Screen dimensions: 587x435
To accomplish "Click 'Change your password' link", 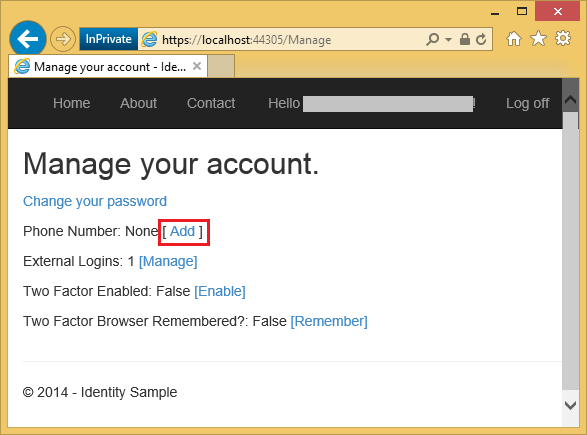I will (95, 201).
